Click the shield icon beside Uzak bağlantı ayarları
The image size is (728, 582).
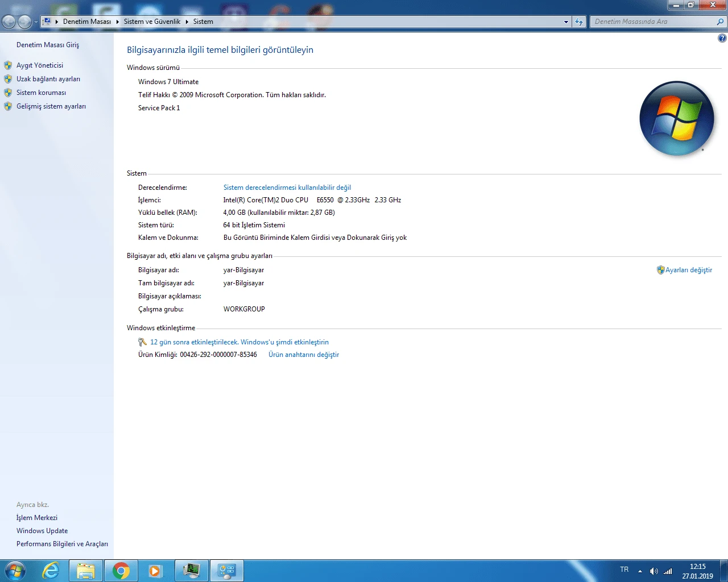click(8, 79)
